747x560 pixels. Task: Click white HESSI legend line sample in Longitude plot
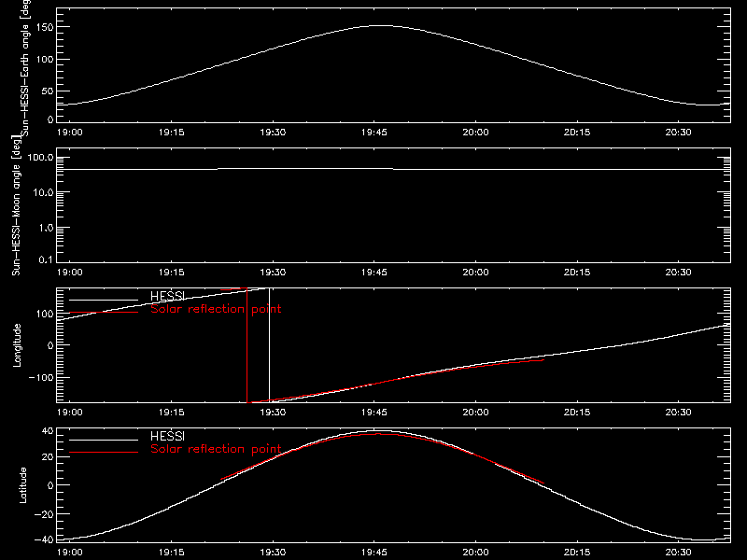pyautogui.click(x=104, y=300)
